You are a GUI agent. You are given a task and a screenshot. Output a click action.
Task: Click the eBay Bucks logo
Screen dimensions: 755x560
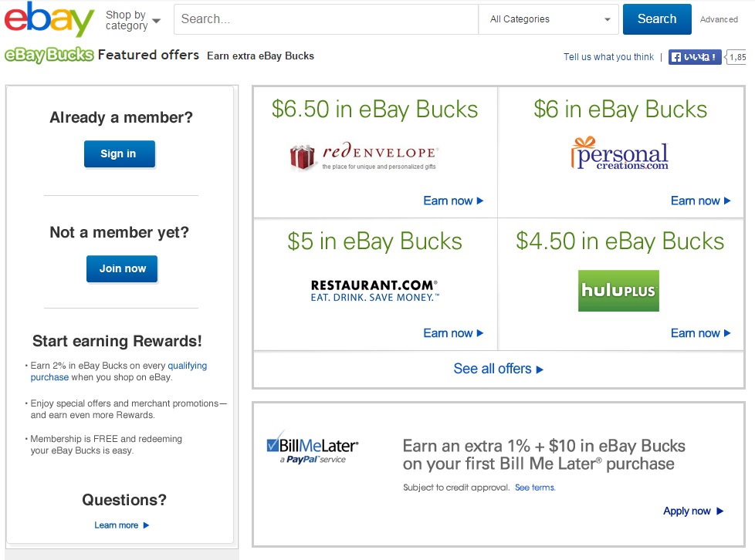point(49,56)
